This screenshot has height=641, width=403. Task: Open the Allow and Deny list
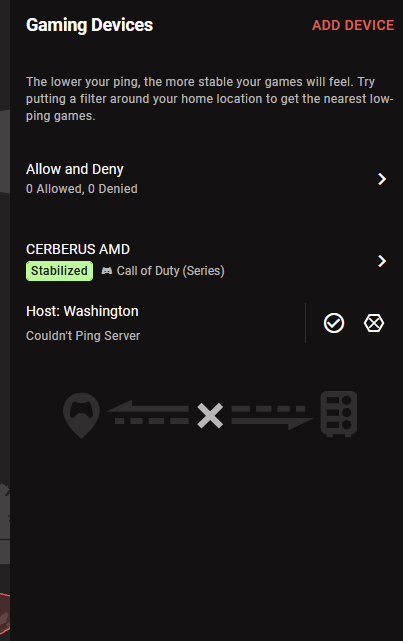point(206,179)
